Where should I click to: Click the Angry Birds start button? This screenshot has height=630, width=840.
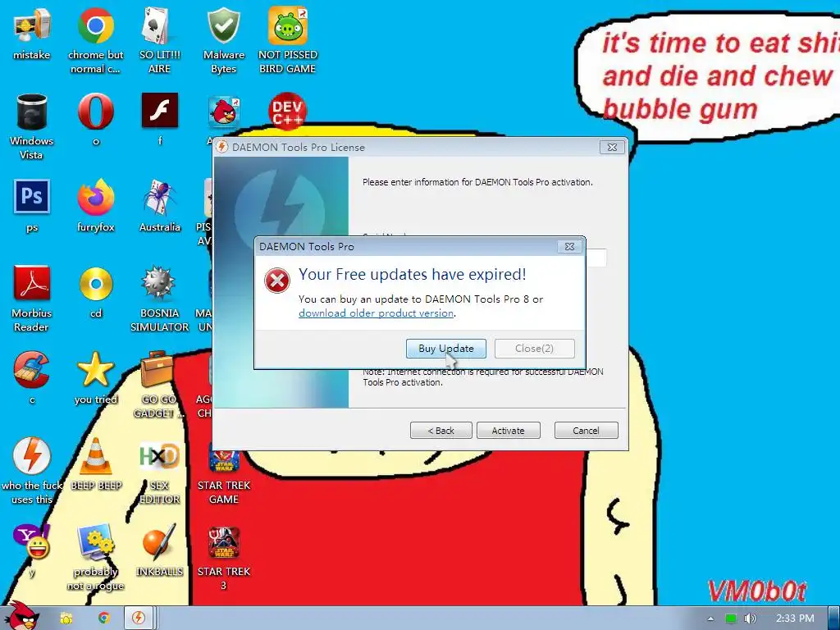21,616
